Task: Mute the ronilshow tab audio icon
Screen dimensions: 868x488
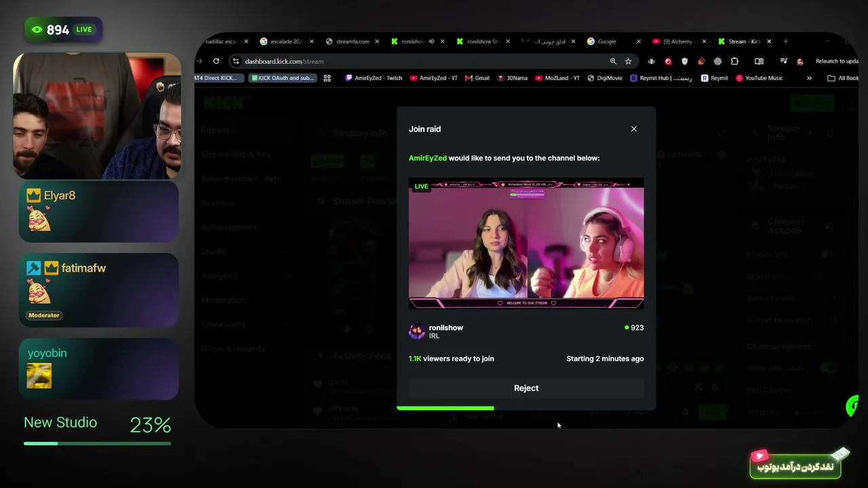Action: (x=431, y=41)
